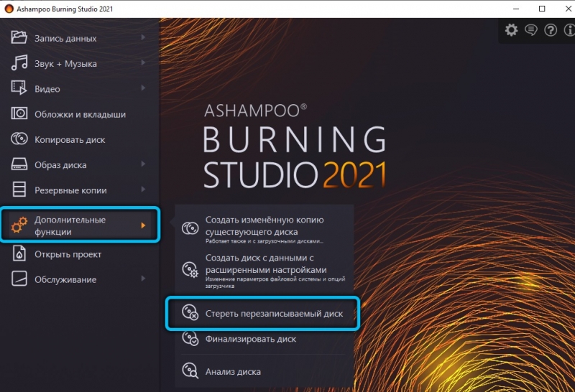The height and width of the screenshot is (392, 575).
Task: Click the orange gears icon of Дополнительные функции
Action: [x=19, y=225]
